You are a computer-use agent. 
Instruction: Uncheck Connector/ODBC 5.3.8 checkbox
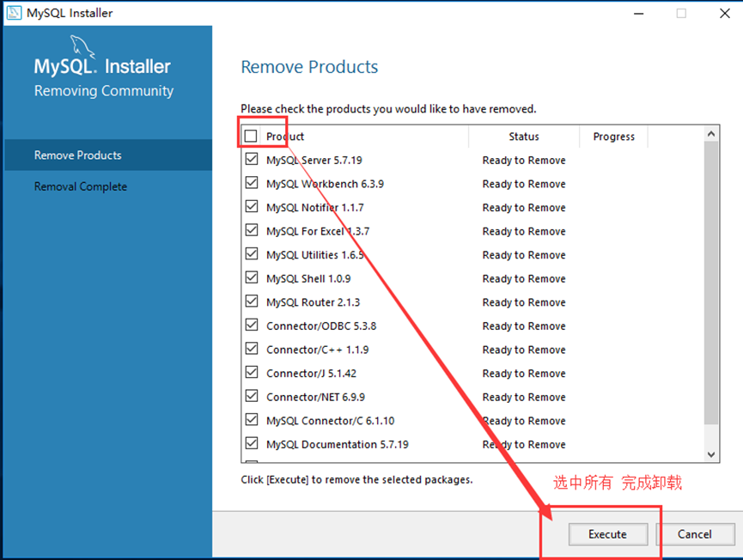tap(252, 325)
